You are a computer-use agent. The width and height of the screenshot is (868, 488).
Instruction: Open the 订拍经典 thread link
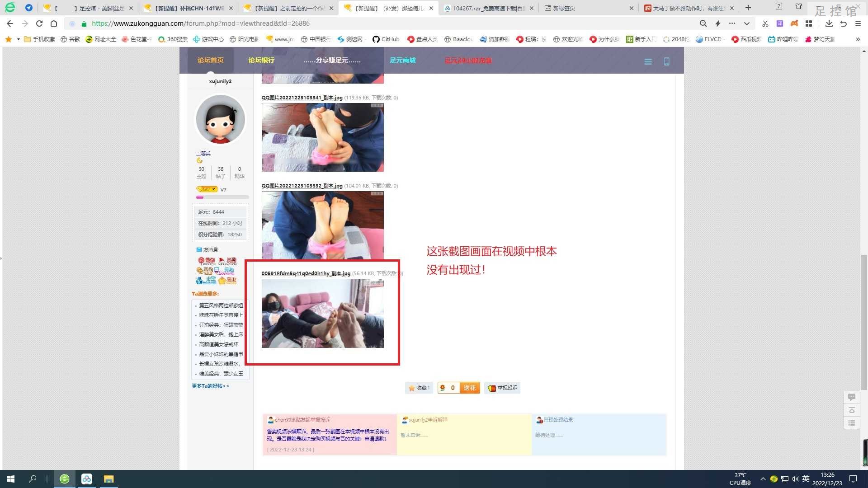(221, 325)
